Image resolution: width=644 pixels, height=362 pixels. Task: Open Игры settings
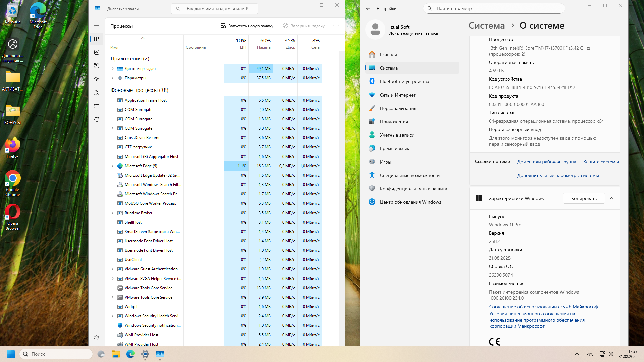[x=412, y=162]
